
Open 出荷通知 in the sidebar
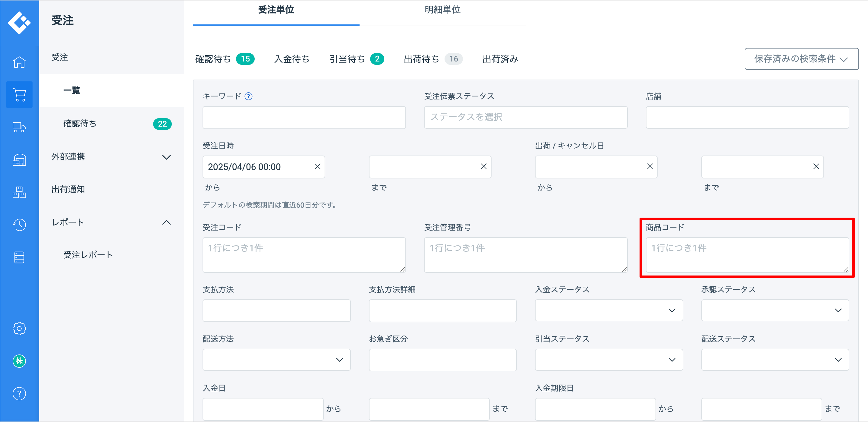(112, 189)
